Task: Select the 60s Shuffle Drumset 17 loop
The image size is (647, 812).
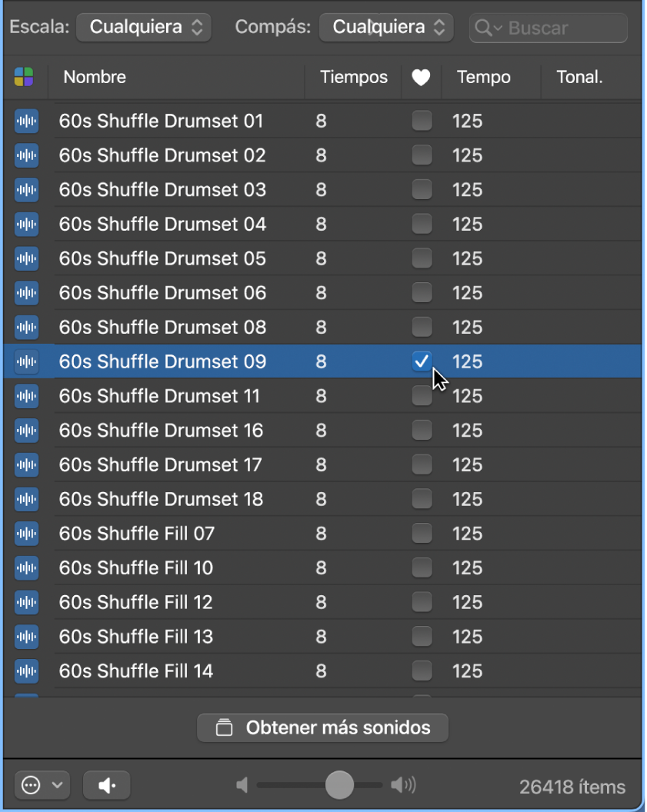Action: point(161,464)
